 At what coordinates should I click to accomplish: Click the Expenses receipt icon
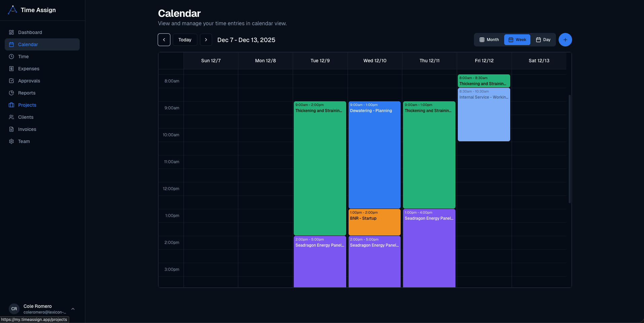point(11,69)
